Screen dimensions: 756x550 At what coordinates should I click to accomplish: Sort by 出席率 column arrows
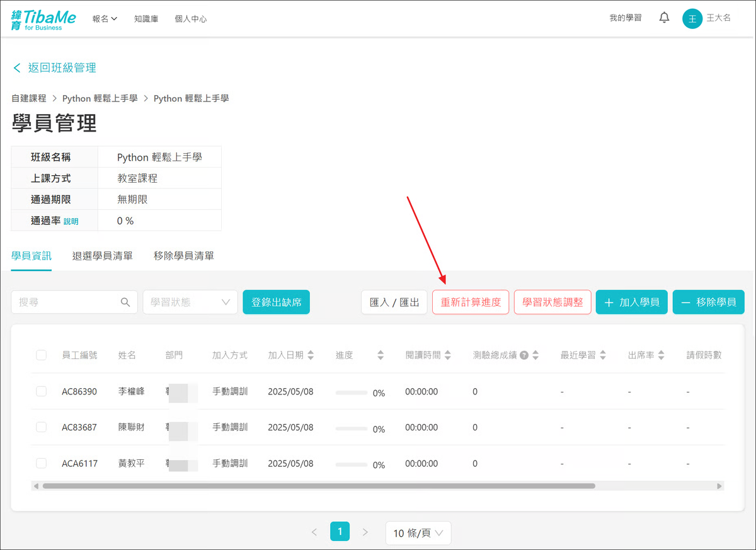coord(661,355)
